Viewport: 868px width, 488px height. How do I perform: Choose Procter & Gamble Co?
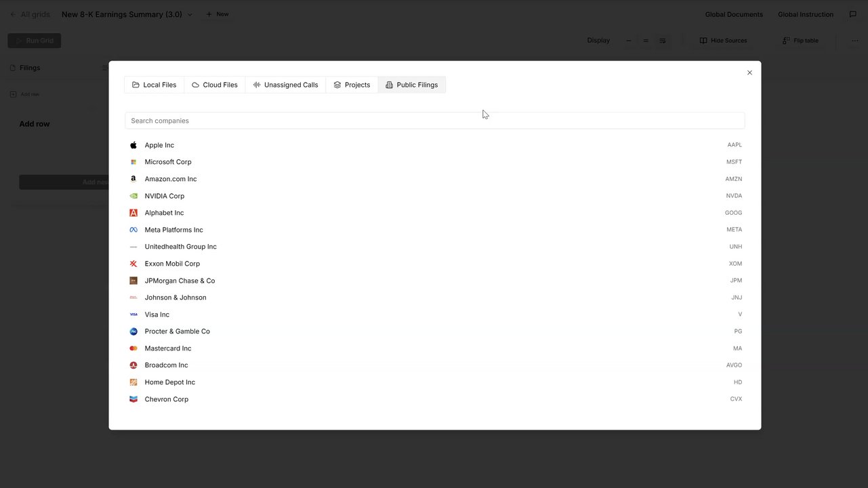pos(435,331)
